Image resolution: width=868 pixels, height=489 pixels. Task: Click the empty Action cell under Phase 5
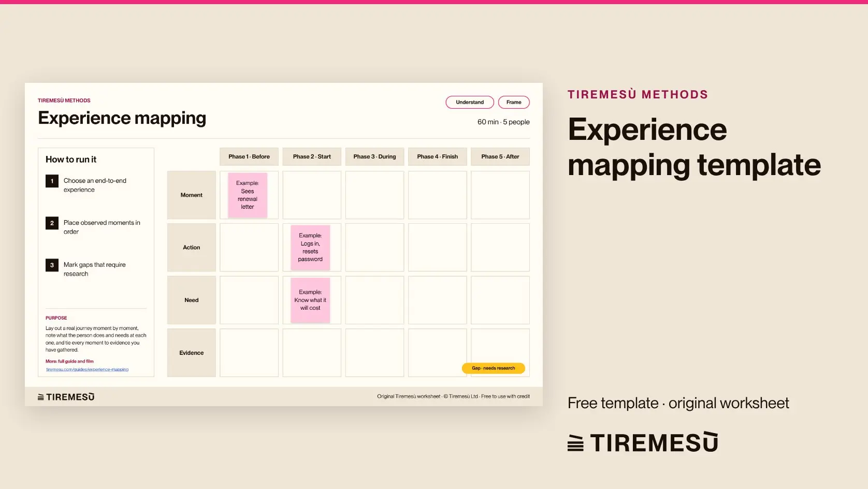click(x=500, y=248)
